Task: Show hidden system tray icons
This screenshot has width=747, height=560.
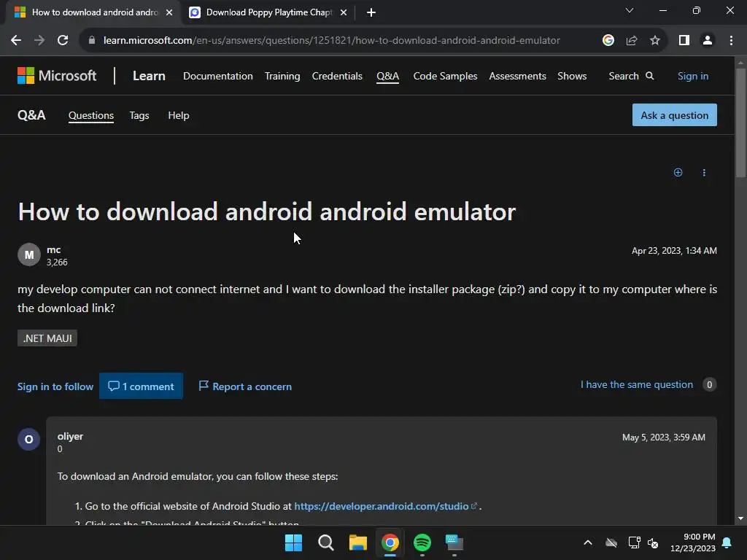Action: tap(588, 542)
